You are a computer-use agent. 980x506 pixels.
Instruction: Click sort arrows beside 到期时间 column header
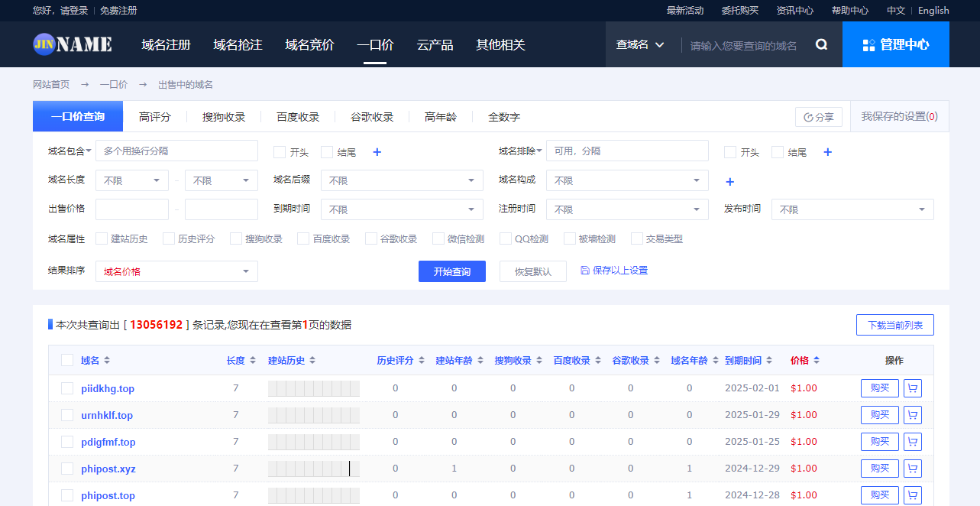pos(769,361)
